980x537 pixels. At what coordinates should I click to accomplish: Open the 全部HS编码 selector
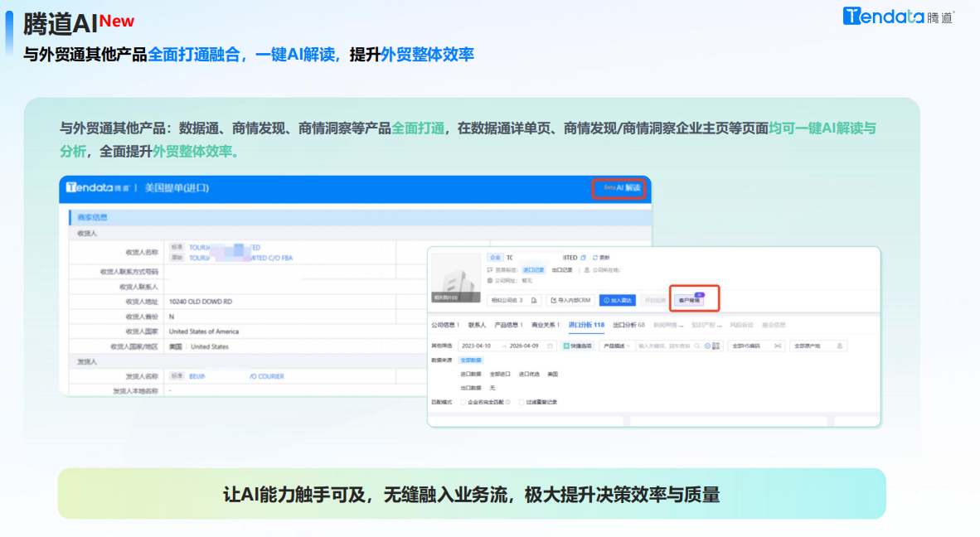[757, 346]
